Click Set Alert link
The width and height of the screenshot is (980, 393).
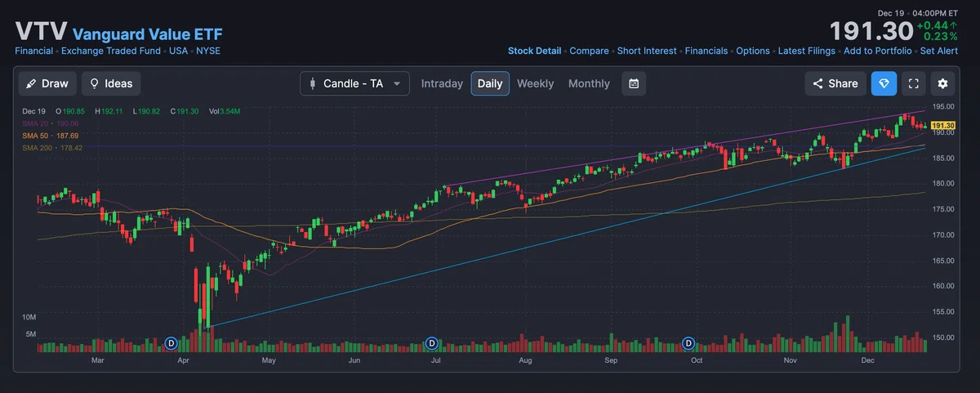[939, 51]
